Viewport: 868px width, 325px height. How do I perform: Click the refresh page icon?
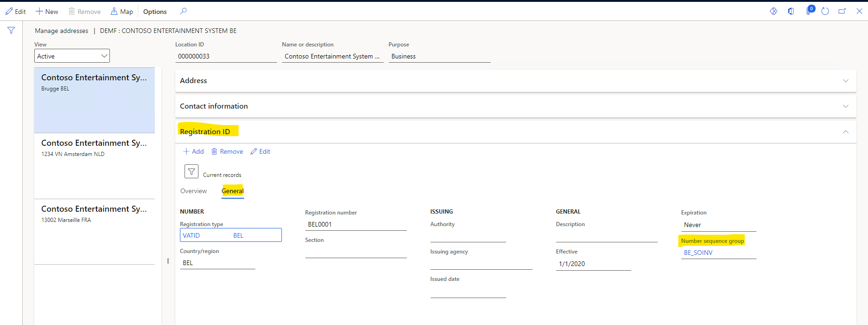point(825,11)
